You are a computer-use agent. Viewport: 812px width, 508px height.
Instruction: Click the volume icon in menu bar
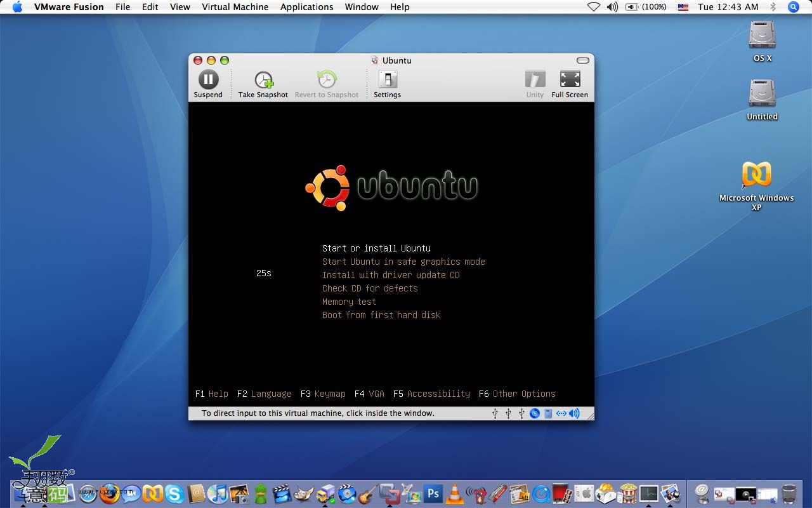click(x=612, y=7)
